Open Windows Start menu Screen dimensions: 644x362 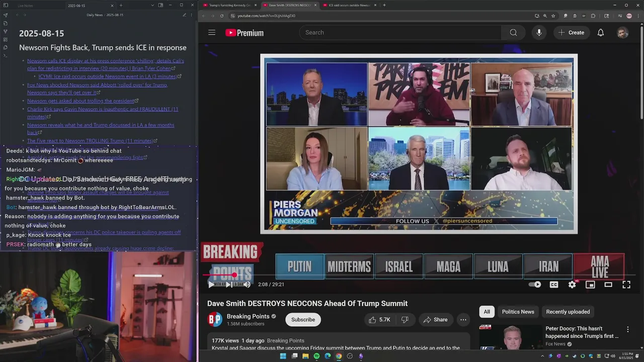click(x=283, y=356)
